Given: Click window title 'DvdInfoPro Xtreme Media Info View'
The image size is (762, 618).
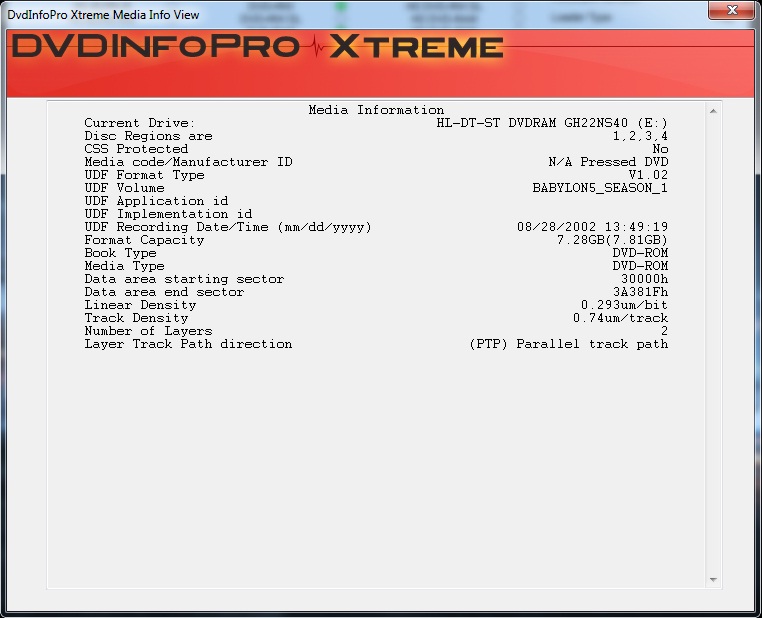Looking at the screenshot, I should tap(103, 15).
